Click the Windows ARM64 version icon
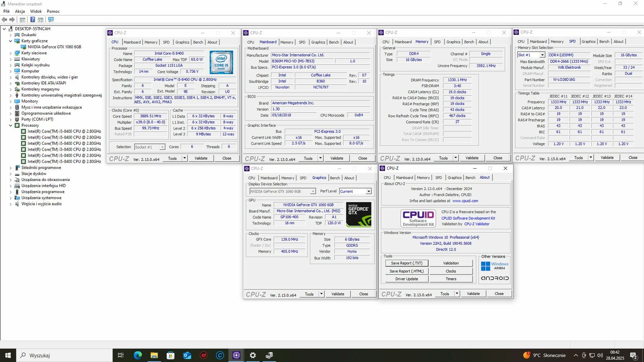Screen dimensions: 644x362 [495, 266]
